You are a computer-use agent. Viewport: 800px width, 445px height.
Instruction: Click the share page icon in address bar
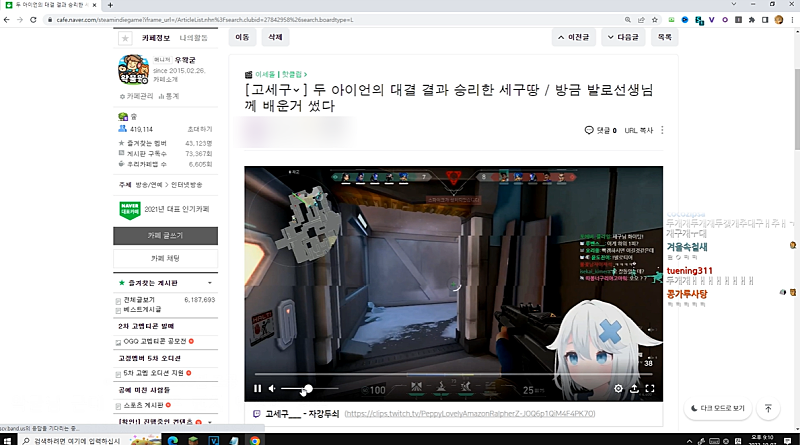tap(641, 20)
